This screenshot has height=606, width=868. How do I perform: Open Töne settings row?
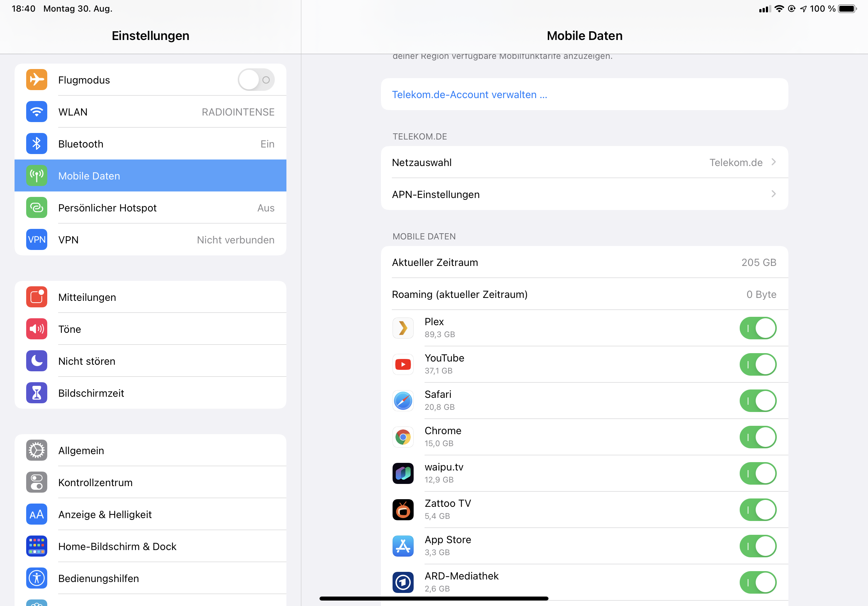coord(150,329)
